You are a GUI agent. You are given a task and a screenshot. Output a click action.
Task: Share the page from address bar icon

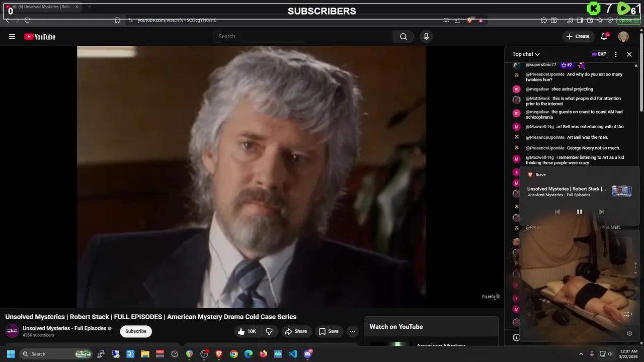(457, 20)
